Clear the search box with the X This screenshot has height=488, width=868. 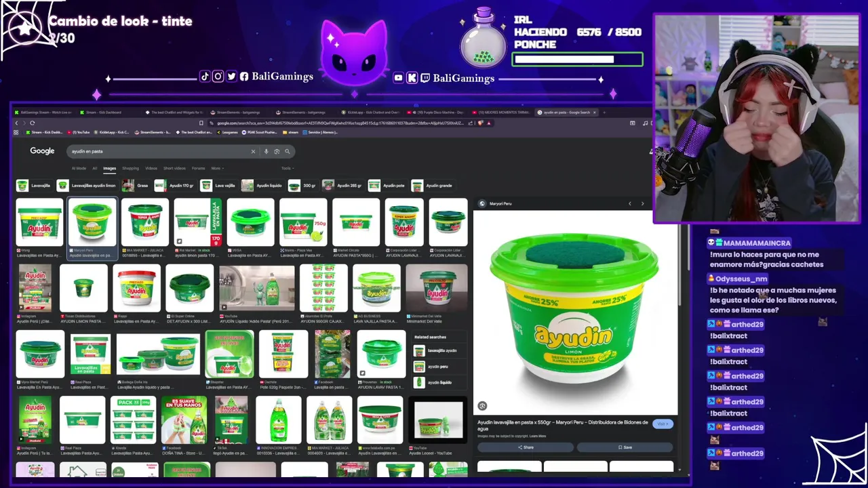click(x=253, y=152)
